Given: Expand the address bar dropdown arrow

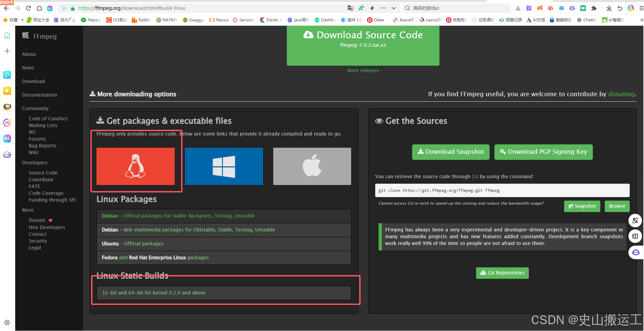Looking at the screenshot, I should coord(393,8).
